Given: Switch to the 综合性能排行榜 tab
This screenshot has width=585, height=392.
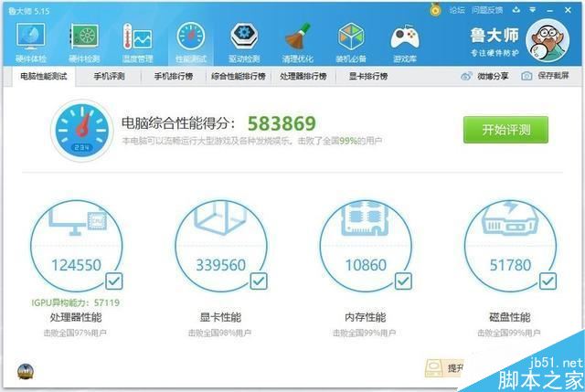Looking at the screenshot, I should (x=239, y=77).
